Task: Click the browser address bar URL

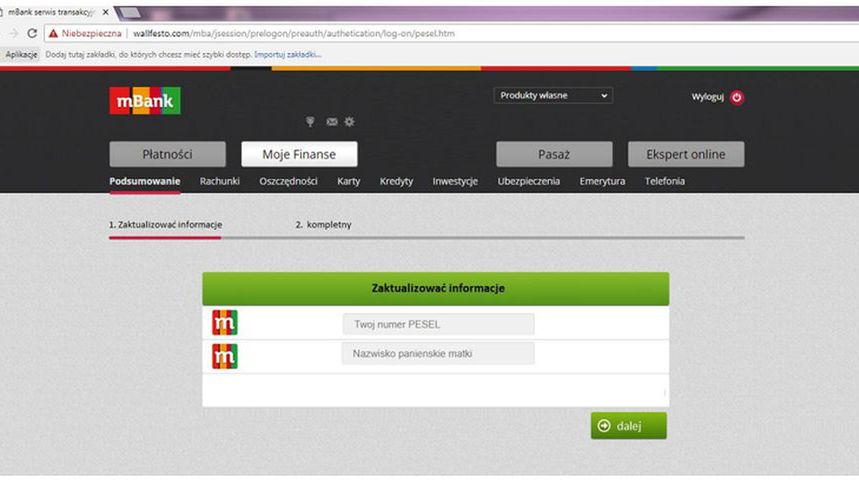Action: tap(294, 33)
